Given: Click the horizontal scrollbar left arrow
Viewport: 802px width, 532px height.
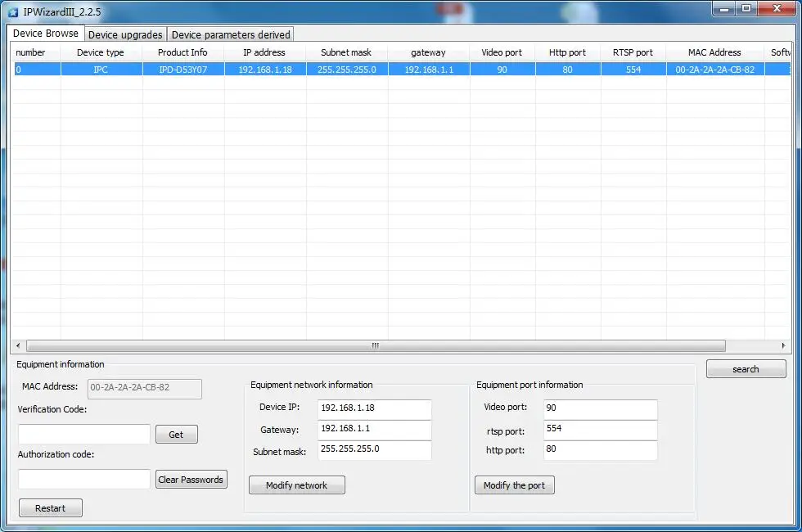Looking at the screenshot, I should click(18, 345).
